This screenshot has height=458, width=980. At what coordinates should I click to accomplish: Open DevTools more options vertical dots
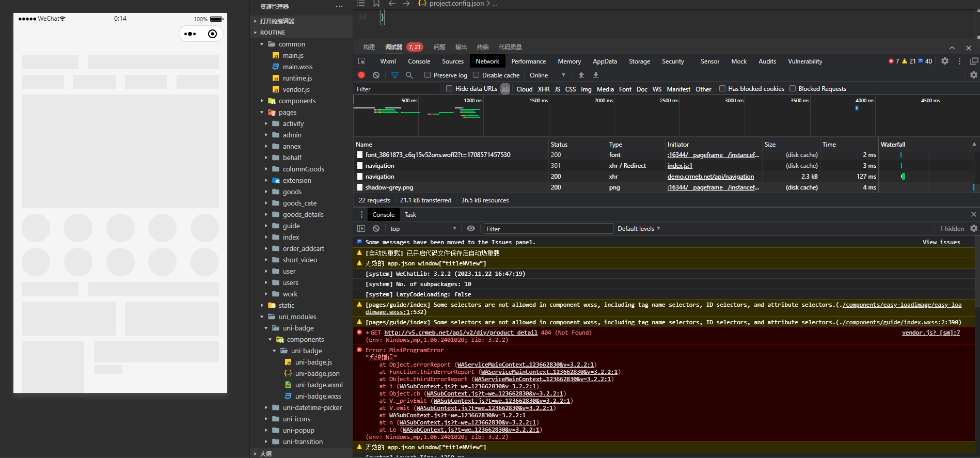click(960, 61)
